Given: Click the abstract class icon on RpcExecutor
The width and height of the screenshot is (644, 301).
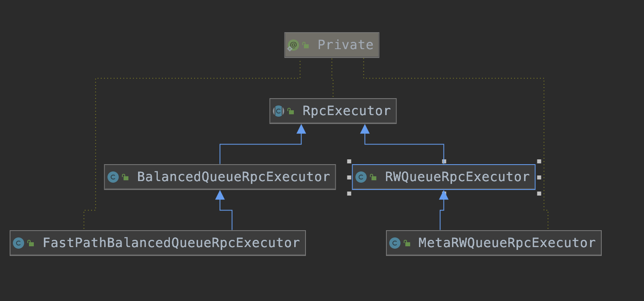Looking at the screenshot, I should [279, 111].
